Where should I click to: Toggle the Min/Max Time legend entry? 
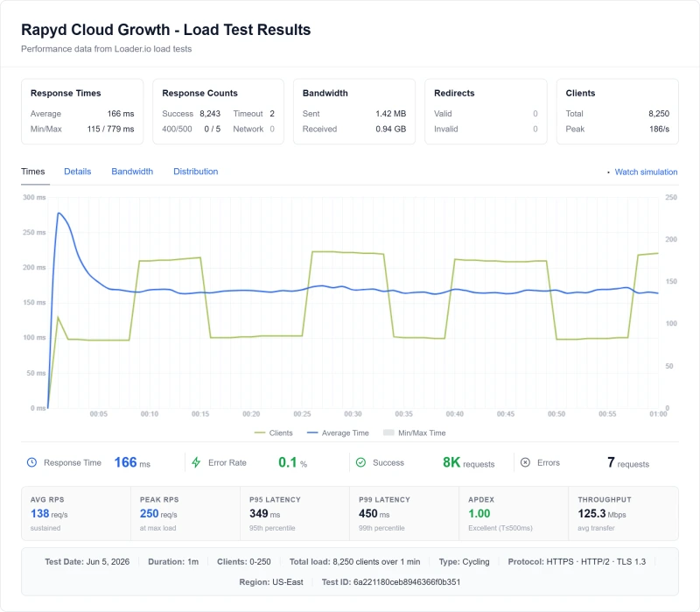click(x=414, y=433)
